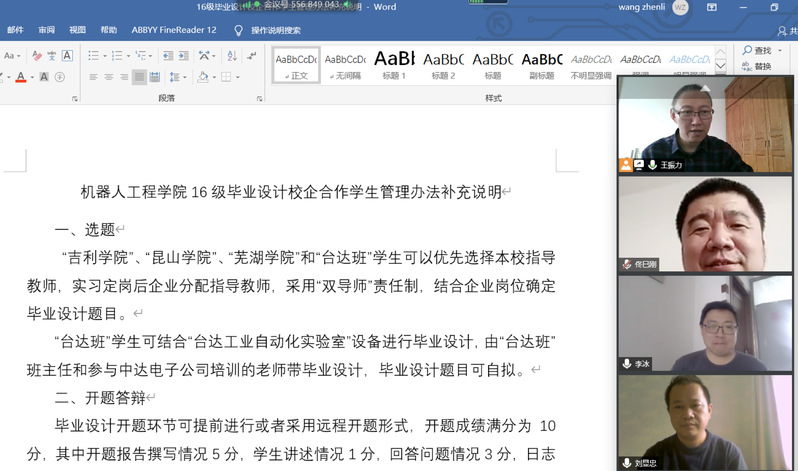Center-align the paragraph text
The image size is (798, 471).
click(x=108, y=77)
